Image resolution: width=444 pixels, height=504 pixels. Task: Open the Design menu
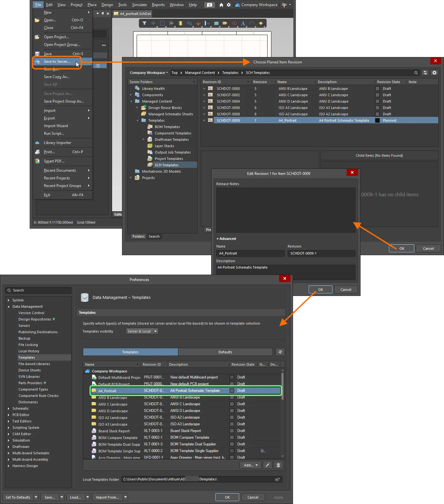click(x=107, y=5)
